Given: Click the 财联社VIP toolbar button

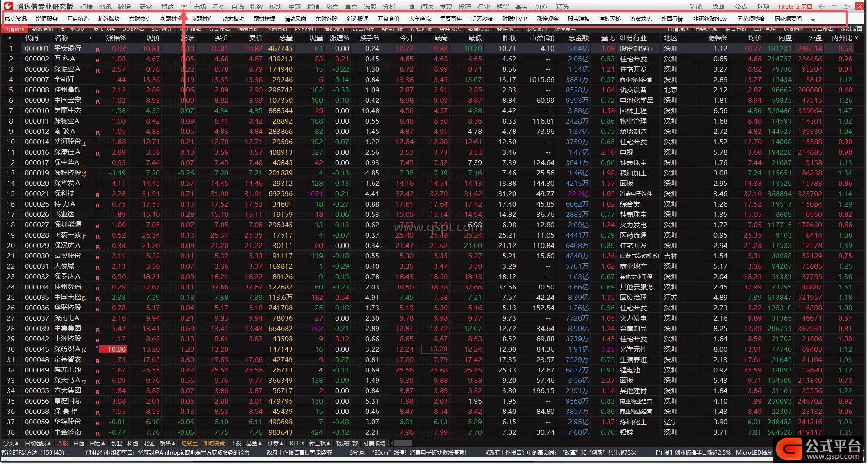Looking at the screenshot, I should [x=514, y=19].
